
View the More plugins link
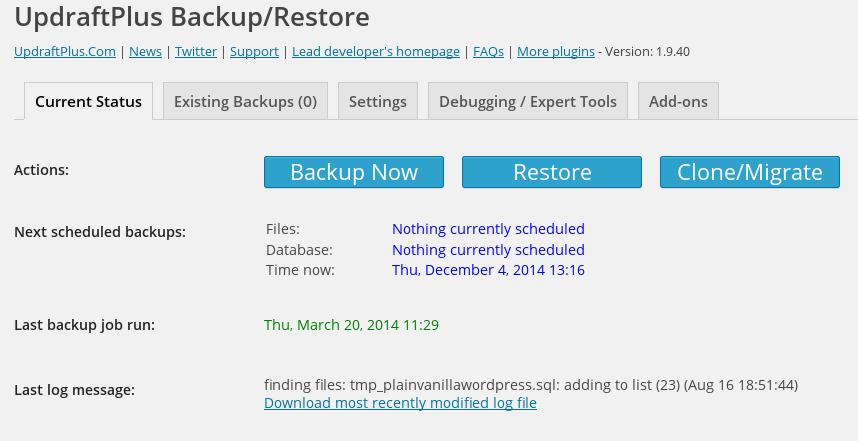(556, 51)
